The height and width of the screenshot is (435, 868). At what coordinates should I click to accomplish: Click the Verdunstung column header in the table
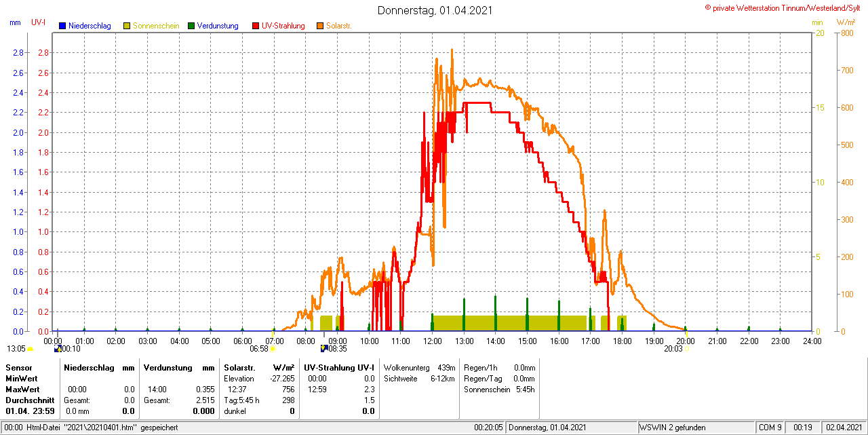click(167, 367)
